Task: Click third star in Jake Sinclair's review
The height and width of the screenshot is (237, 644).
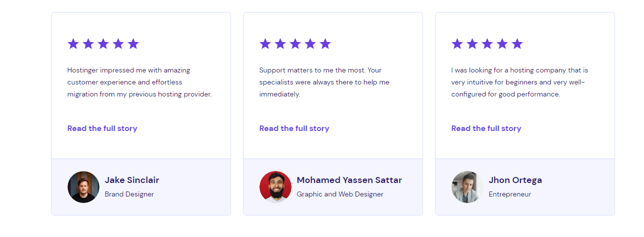Action: [103, 44]
